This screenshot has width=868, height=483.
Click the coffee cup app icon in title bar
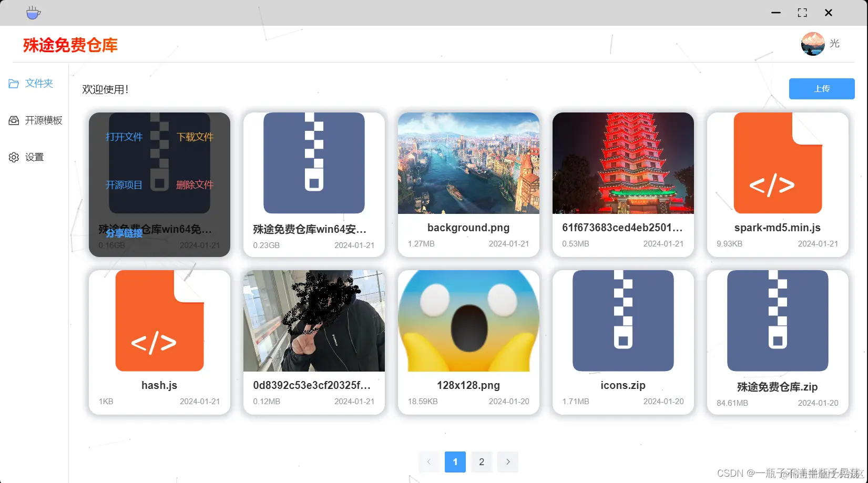coord(34,13)
